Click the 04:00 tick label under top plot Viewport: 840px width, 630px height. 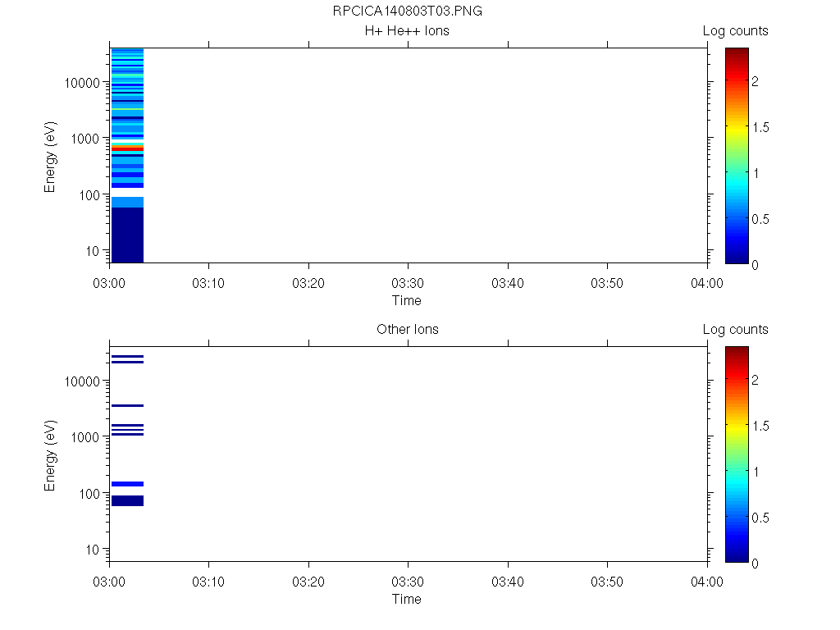(707, 283)
